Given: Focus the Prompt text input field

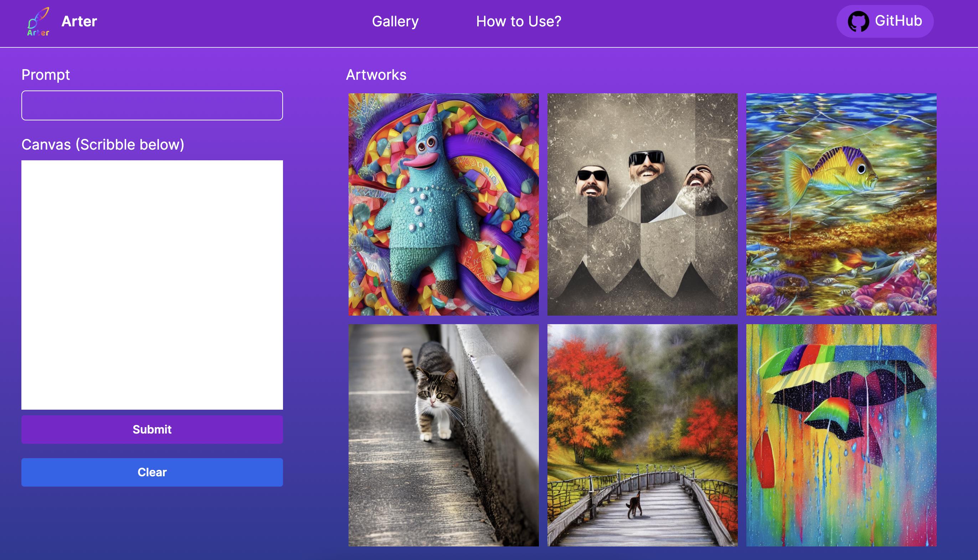Looking at the screenshot, I should [152, 105].
